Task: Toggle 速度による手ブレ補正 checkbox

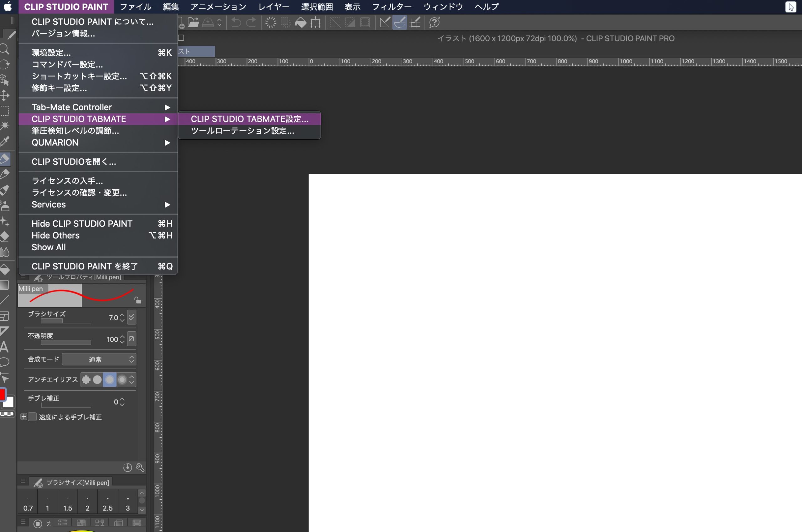Action: (32, 416)
